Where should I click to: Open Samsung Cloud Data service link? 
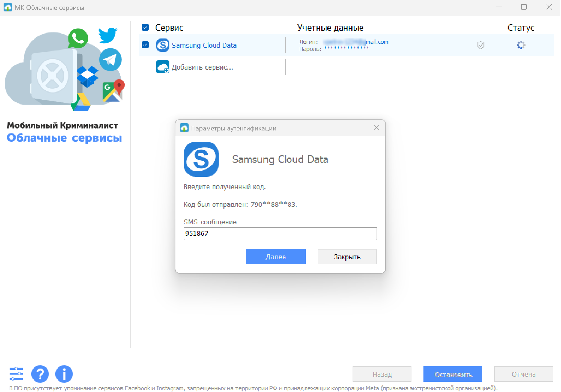(204, 45)
